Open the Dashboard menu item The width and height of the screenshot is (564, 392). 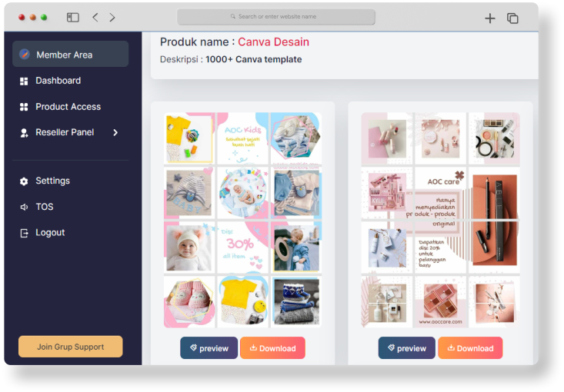coord(58,81)
